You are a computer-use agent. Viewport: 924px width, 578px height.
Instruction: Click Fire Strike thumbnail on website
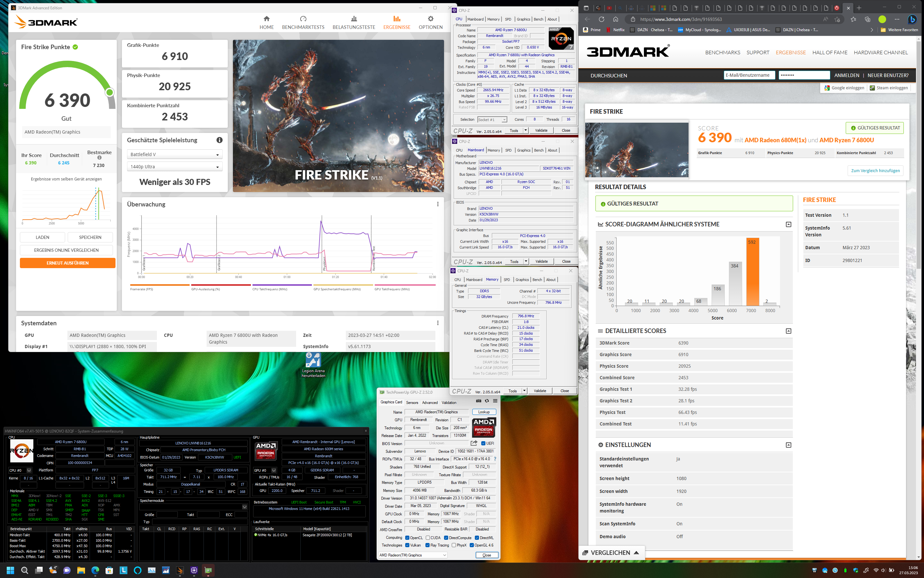[x=637, y=149]
